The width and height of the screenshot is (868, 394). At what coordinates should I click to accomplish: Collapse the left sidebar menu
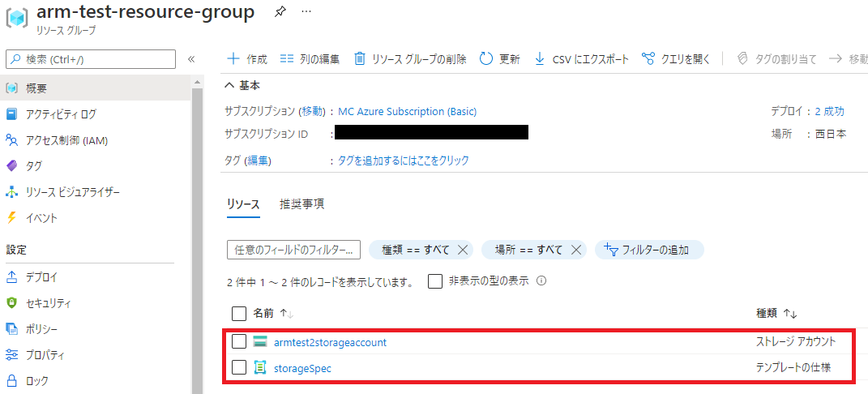[x=191, y=59]
